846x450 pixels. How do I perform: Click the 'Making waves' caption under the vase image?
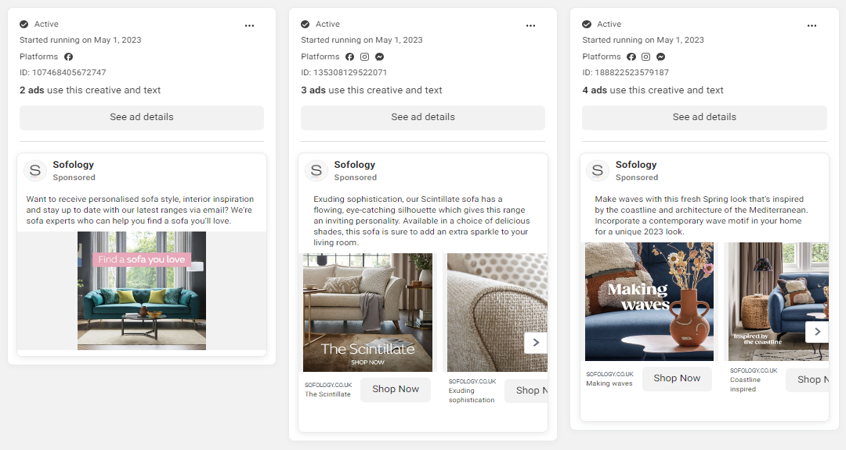coord(609,384)
